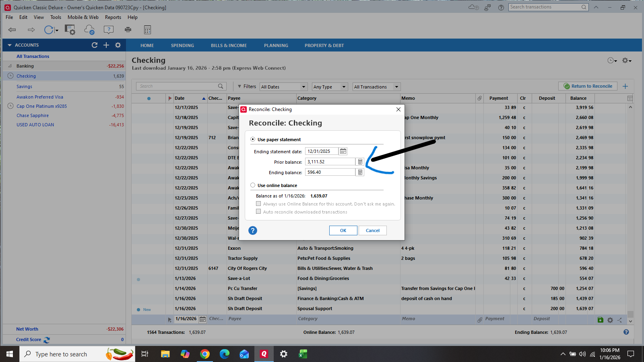Toggle Auto reconcile downloaded transactions checkbox
The width and height of the screenshot is (644, 362).
point(258,212)
